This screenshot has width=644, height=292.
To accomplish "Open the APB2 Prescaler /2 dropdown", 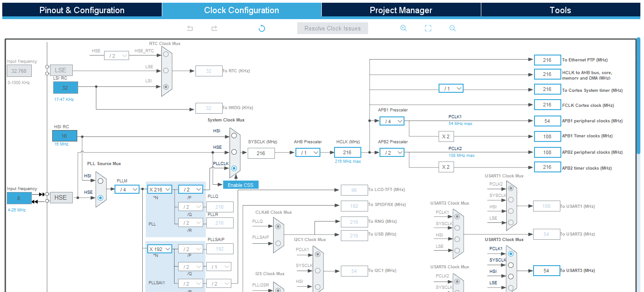I will click(x=392, y=152).
